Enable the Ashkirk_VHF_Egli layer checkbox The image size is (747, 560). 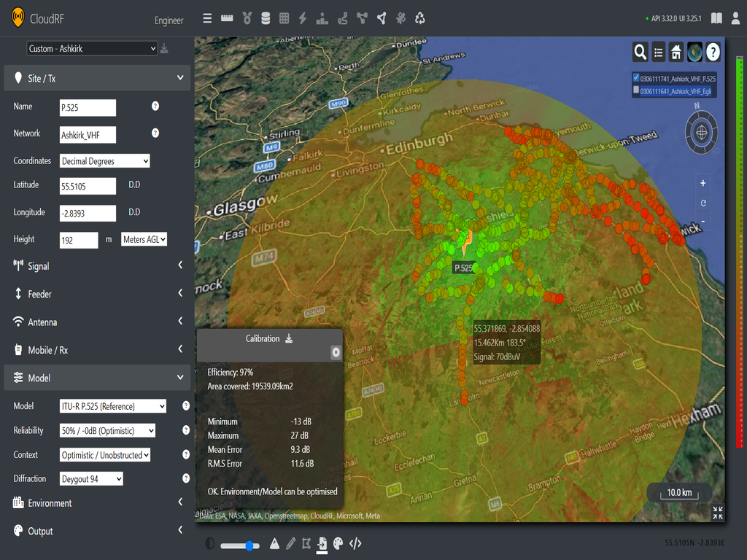[636, 90]
